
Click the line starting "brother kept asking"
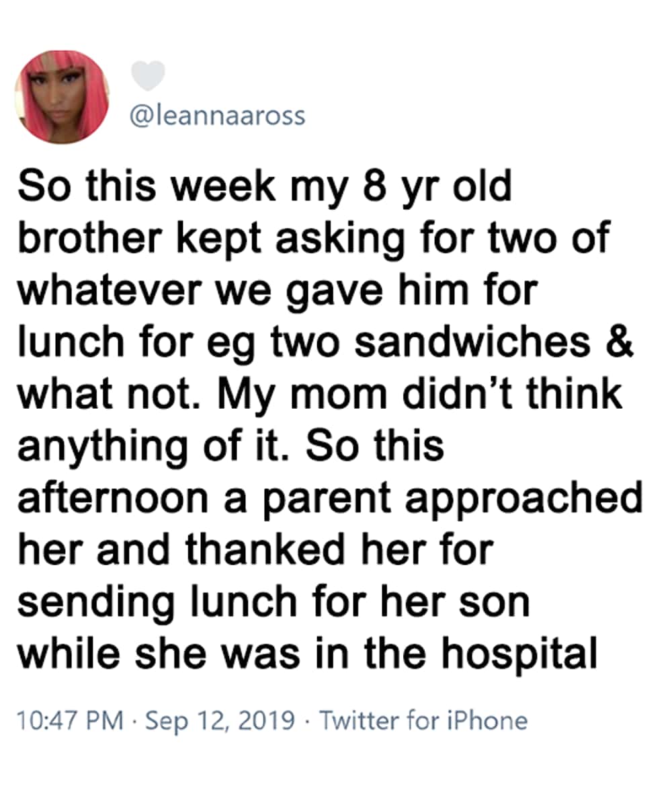[314, 239]
